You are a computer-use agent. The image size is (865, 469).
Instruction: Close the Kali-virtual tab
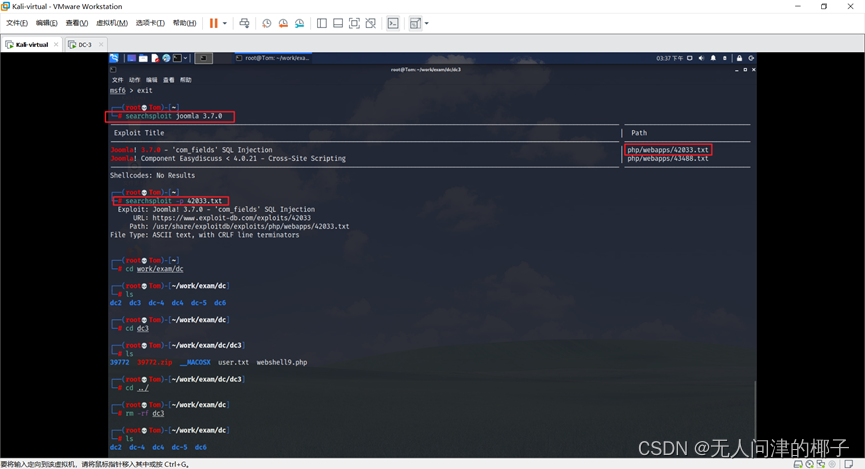[x=56, y=45]
